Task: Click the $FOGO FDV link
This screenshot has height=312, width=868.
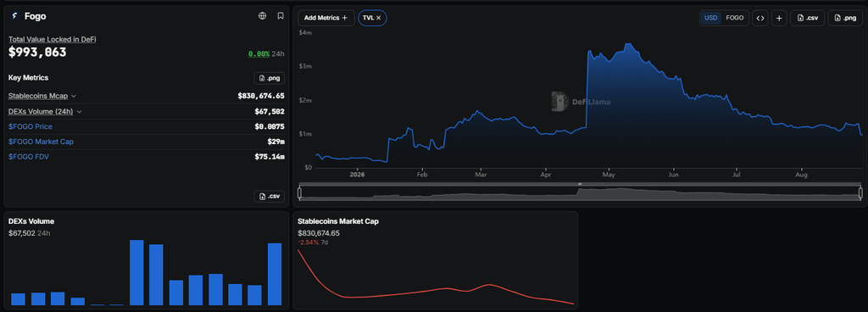Action: click(29, 157)
